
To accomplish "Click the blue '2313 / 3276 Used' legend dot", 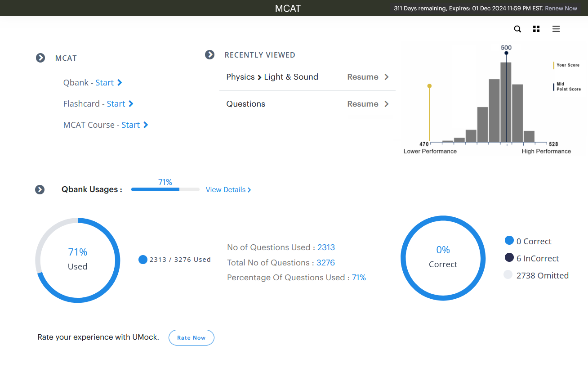I will tap(143, 260).
